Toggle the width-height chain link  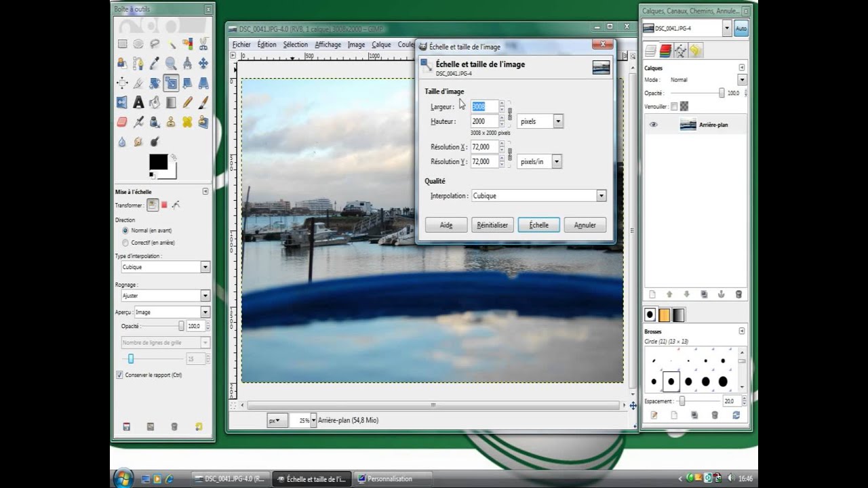tap(509, 114)
